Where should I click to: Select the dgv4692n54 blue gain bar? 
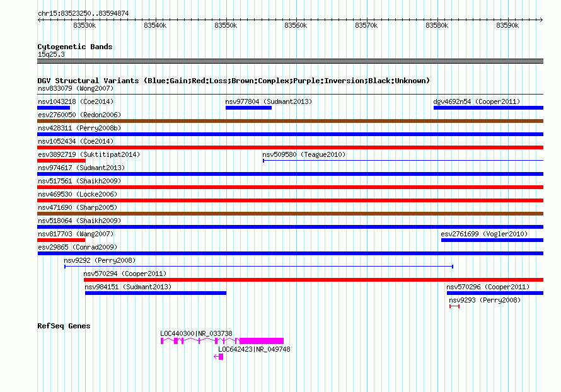tap(489, 108)
